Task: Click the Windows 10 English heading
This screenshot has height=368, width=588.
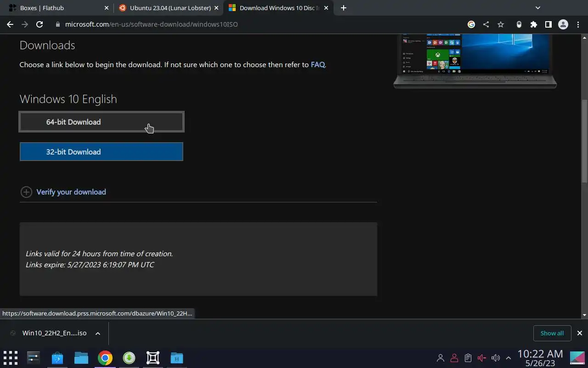Action: (x=68, y=99)
